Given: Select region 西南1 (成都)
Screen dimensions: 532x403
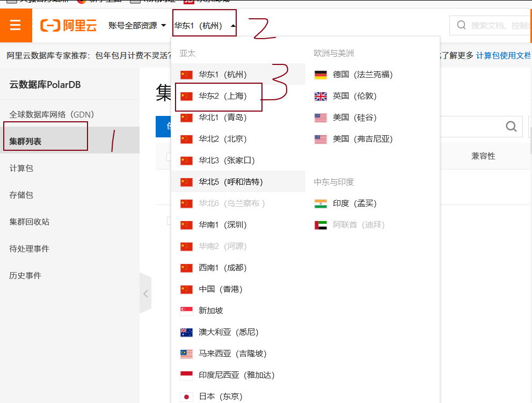Looking at the screenshot, I should coord(238,268).
